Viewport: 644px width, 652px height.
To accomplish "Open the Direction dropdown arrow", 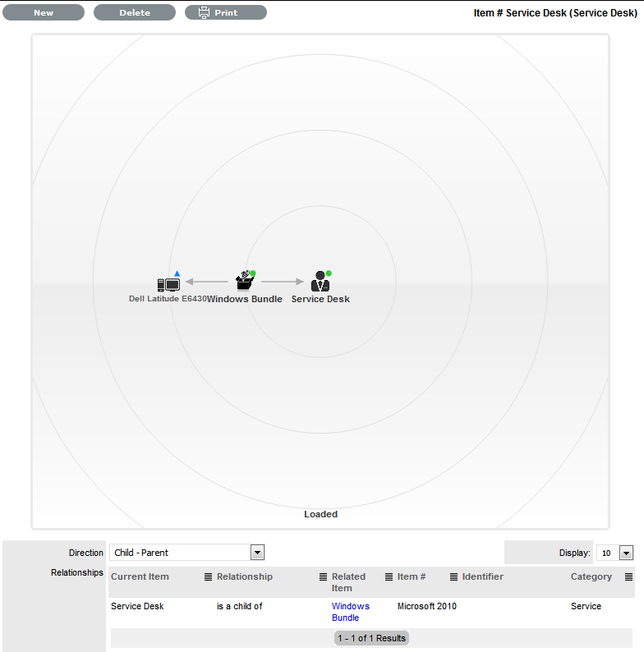I will click(257, 553).
